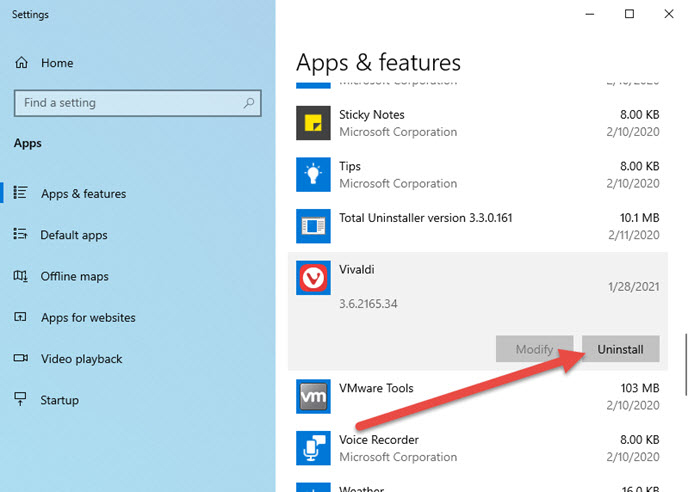Click the Offline maps icon
This screenshot has height=492, width=688.
point(20,276)
